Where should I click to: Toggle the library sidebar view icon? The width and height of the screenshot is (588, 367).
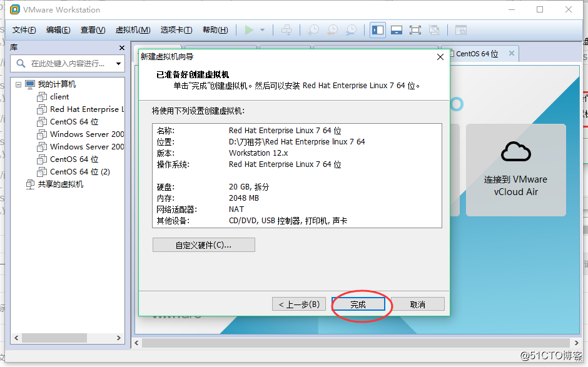tap(378, 30)
